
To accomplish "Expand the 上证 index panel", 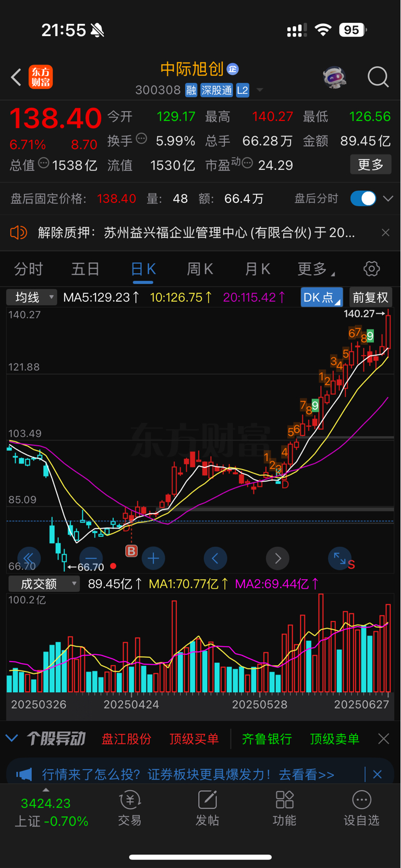I will point(46,790).
